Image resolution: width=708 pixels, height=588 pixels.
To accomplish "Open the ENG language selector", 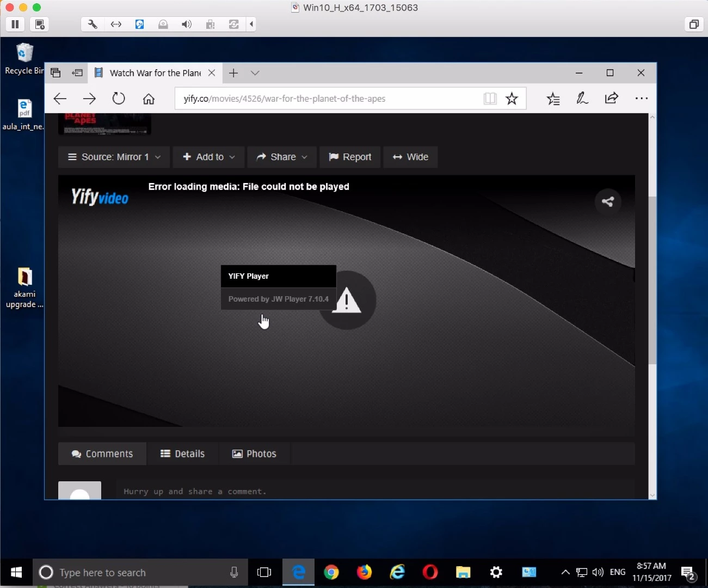I will click(618, 572).
